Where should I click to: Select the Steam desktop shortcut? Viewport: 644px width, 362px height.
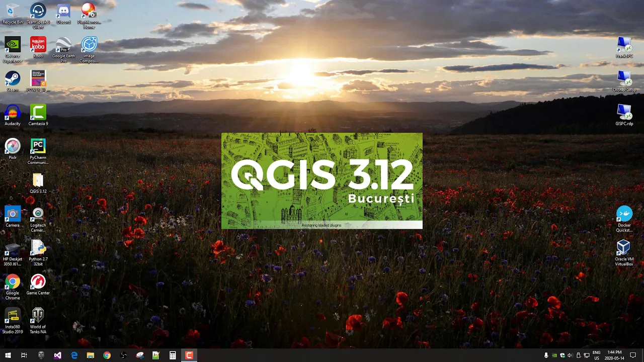coord(13,81)
